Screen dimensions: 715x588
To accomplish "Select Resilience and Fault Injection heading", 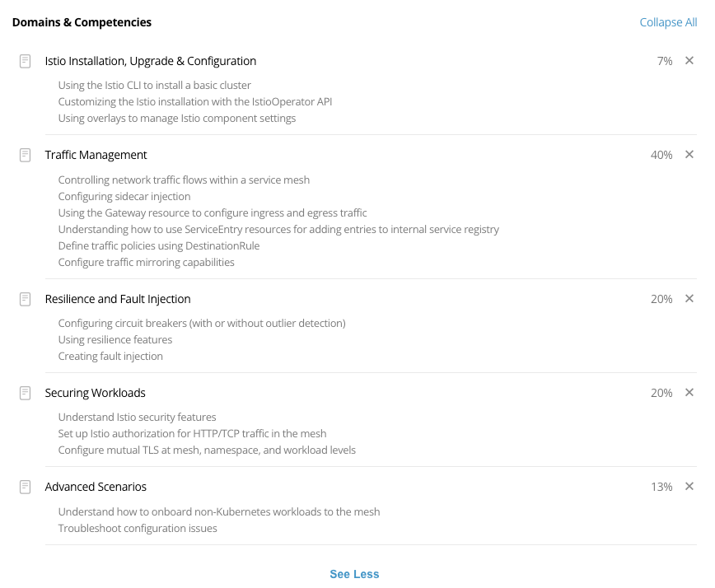I will (x=118, y=299).
